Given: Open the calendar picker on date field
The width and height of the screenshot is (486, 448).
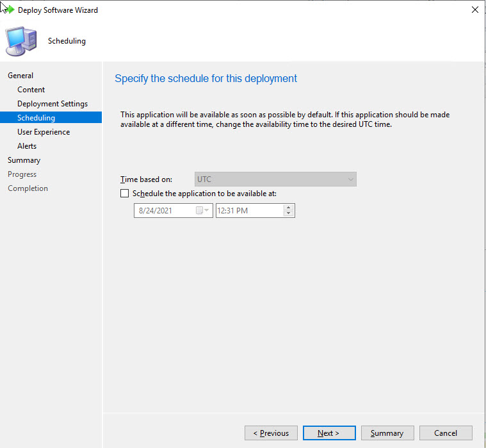Looking at the screenshot, I should point(199,210).
